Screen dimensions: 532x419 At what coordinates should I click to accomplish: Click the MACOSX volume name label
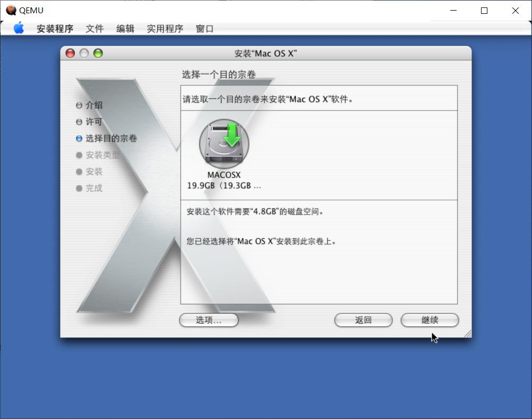pyautogui.click(x=224, y=174)
